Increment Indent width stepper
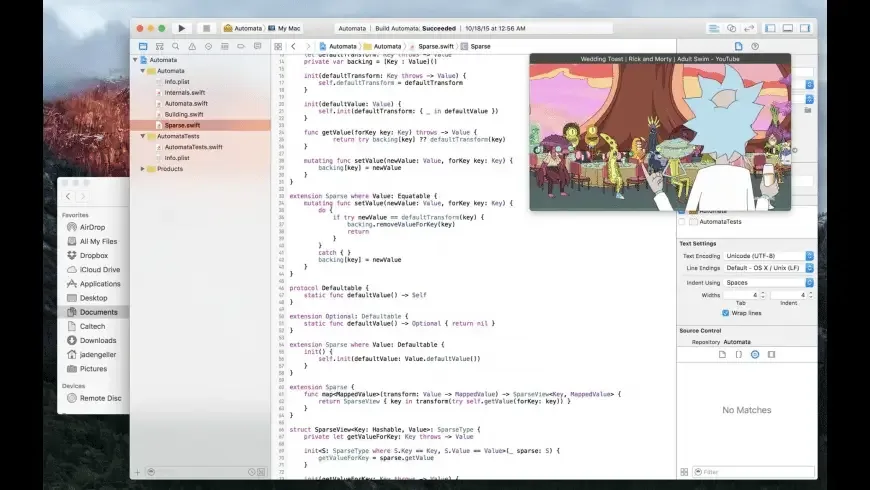Viewport: 870px width, 490px height. [811, 293]
